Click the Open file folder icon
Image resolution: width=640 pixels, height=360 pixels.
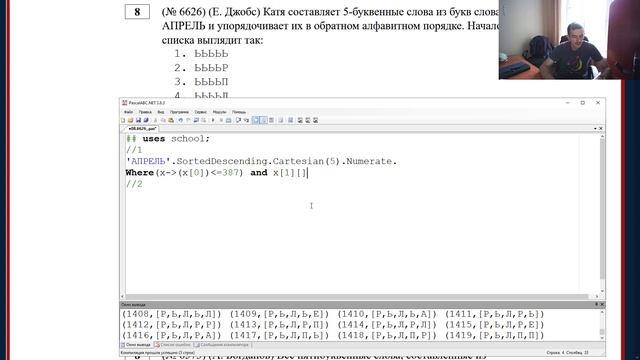click(131, 120)
